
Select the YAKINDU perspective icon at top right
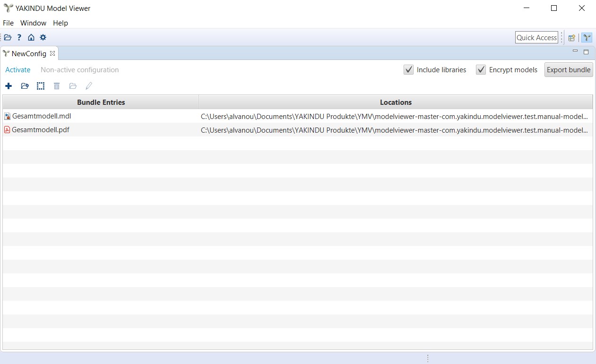(x=587, y=38)
